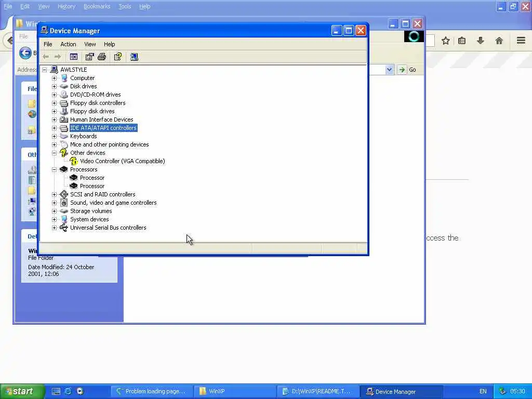
Task: Expand the System devices node
Action: pos(54,219)
